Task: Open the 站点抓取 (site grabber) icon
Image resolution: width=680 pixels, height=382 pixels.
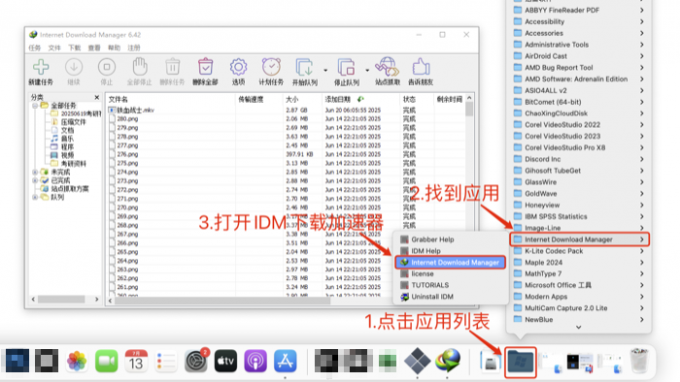Action: [387, 67]
